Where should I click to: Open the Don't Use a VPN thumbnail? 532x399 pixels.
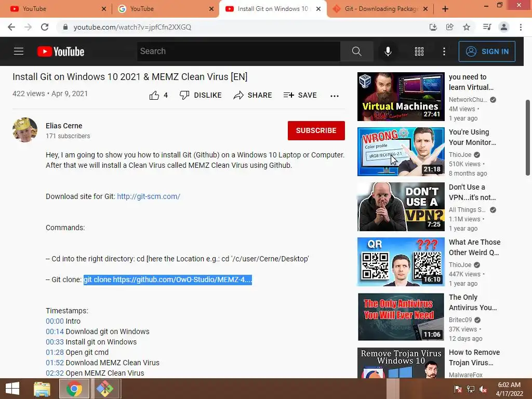pos(401,207)
